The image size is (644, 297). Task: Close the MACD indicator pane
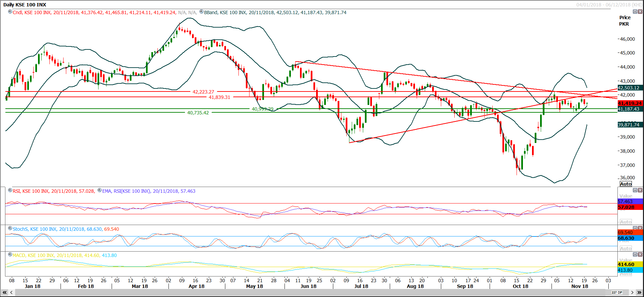coord(640,255)
